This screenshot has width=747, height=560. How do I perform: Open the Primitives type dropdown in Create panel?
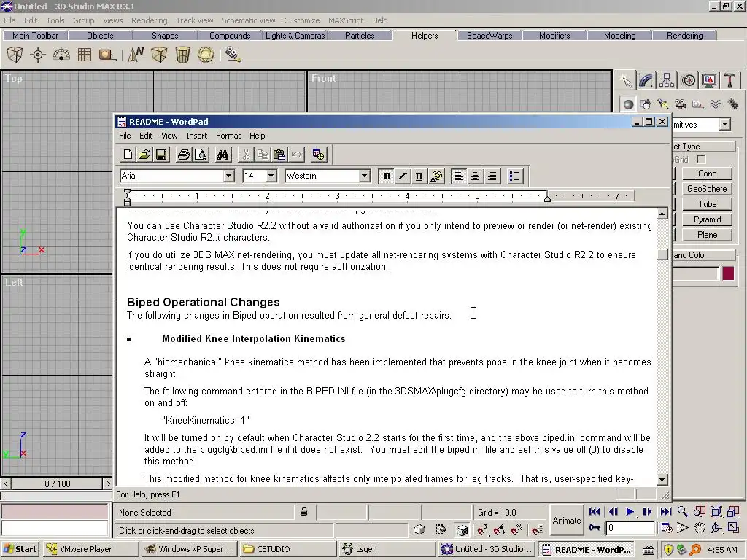click(x=724, y=124)
